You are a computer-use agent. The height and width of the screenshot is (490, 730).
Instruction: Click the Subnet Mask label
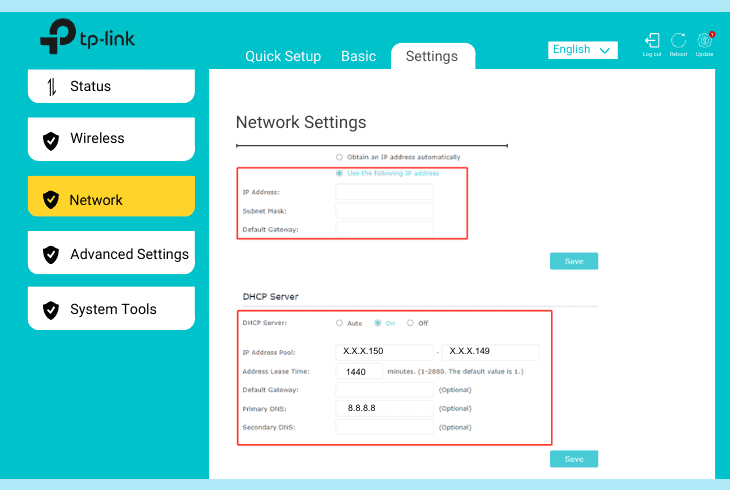point(265,211)
